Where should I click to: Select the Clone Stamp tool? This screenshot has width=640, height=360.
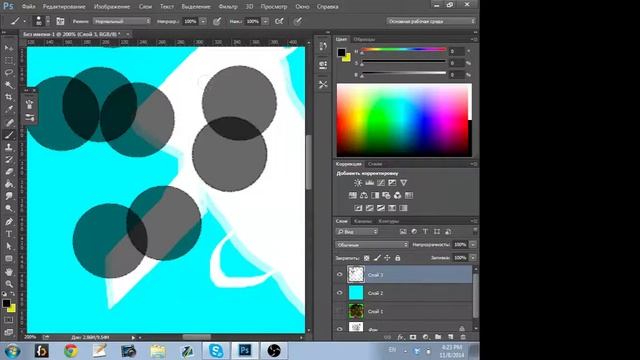(9, 147)
